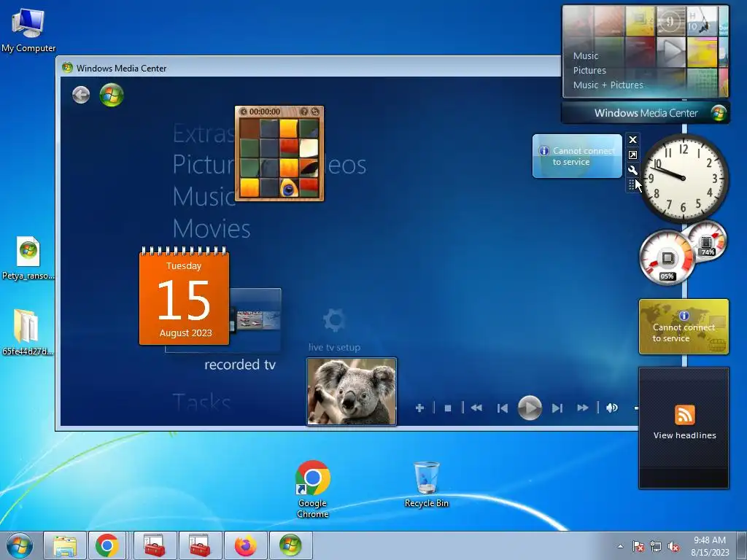747x560 pixels.
Task: Close the weather gadget
Action: tap(632, 139)
